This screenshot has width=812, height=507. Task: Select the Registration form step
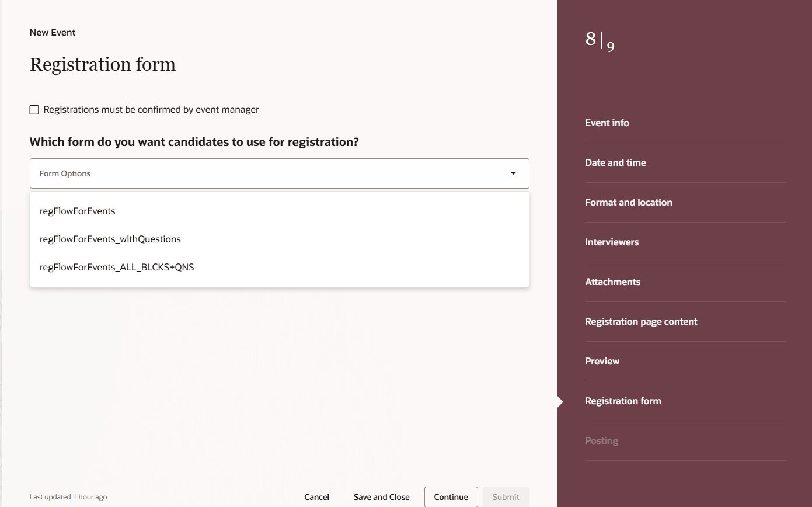point(623,401)
